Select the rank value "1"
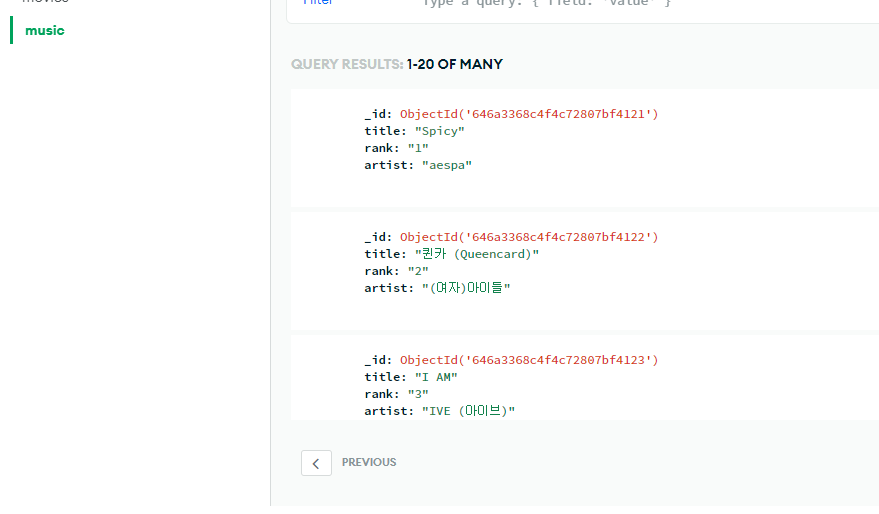The image size is (879, 514). (418, 148)
